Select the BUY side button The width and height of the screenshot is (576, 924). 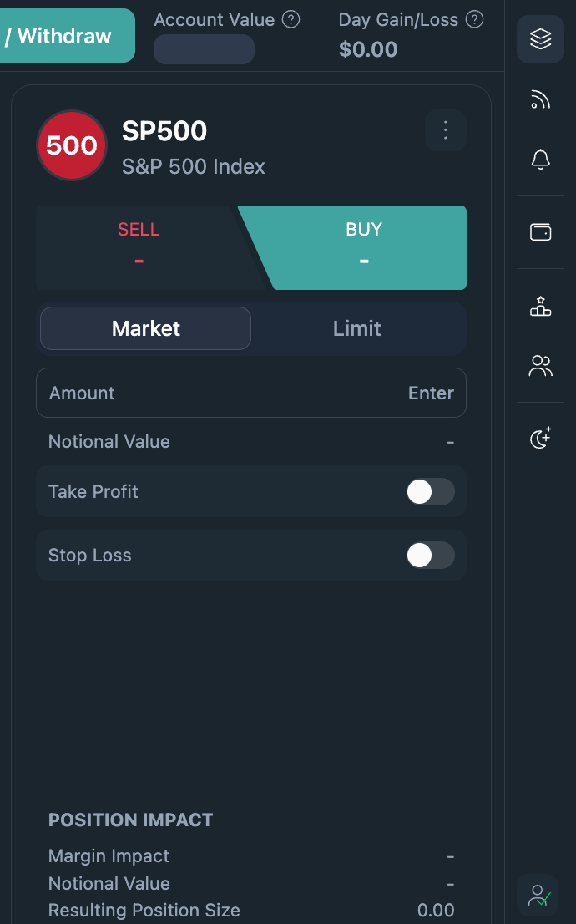click(364, 247)
